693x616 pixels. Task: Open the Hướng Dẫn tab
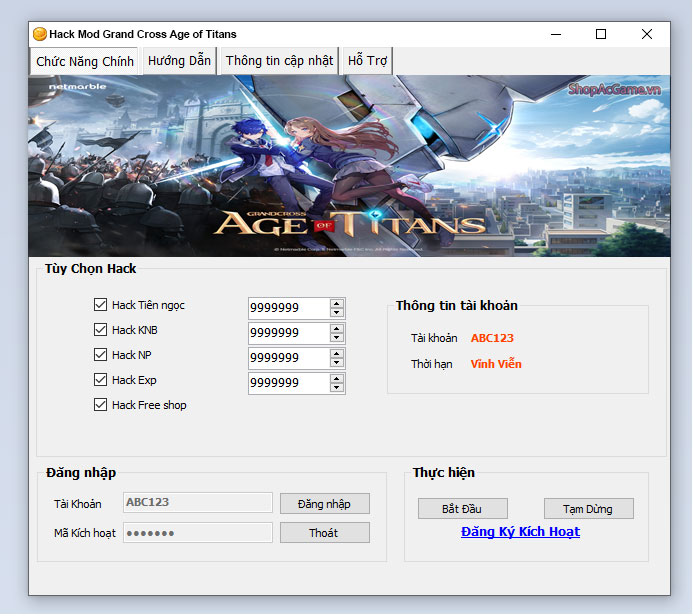[179, 61]
